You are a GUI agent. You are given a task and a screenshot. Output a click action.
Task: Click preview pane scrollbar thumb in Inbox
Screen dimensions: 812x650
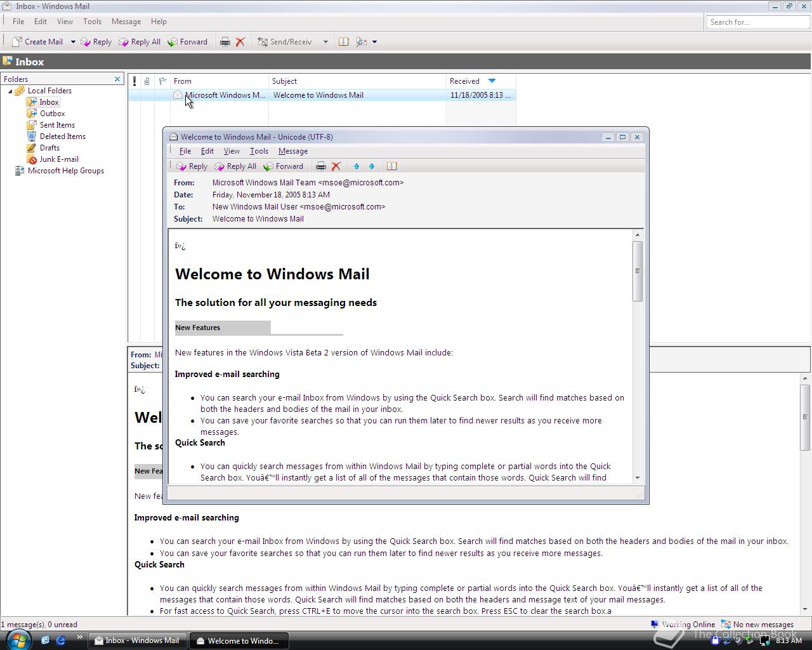tap(805, 417)
